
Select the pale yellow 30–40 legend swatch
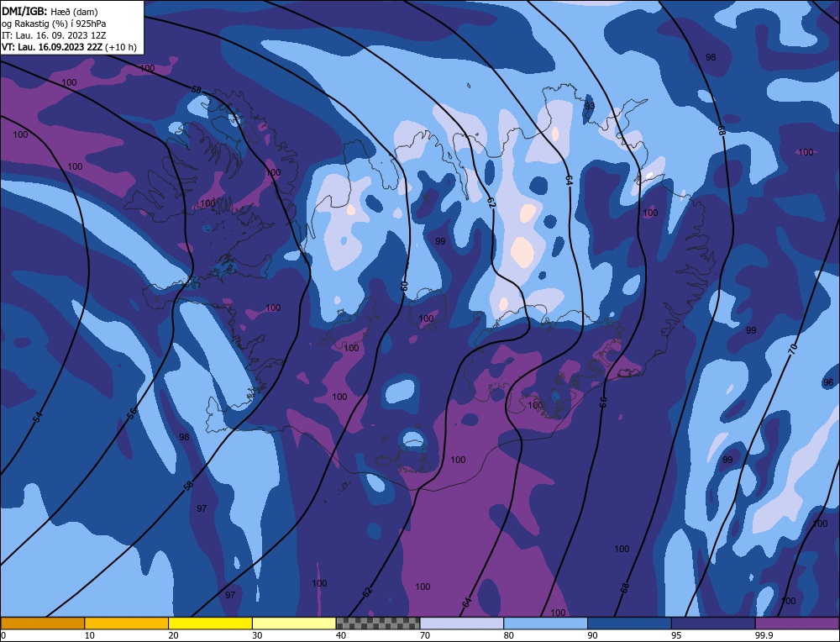(294, 623)
